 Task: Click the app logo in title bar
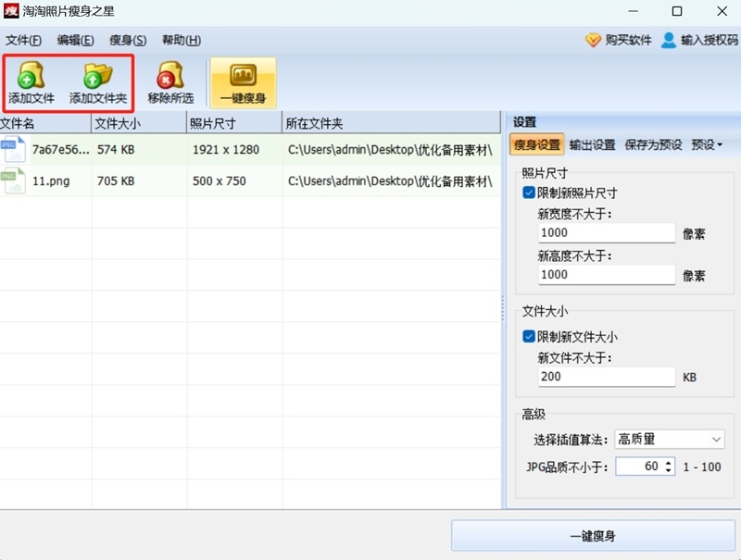tap(10, 11)
